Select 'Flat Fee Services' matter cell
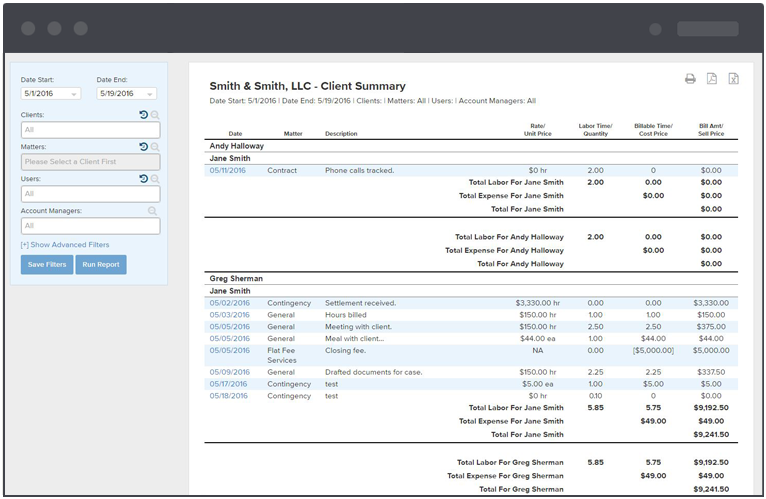The height and width of the screenshot is (499, 766). click(281, 355)
